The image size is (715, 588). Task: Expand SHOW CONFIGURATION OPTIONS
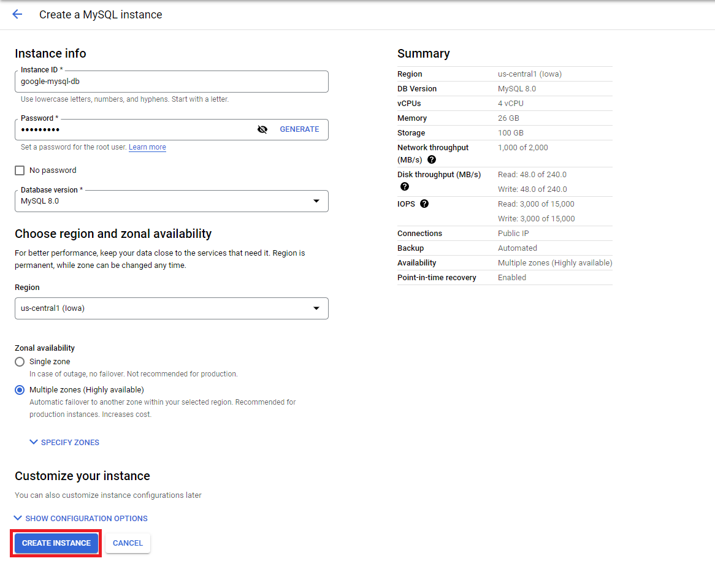(x=81, y=519)
